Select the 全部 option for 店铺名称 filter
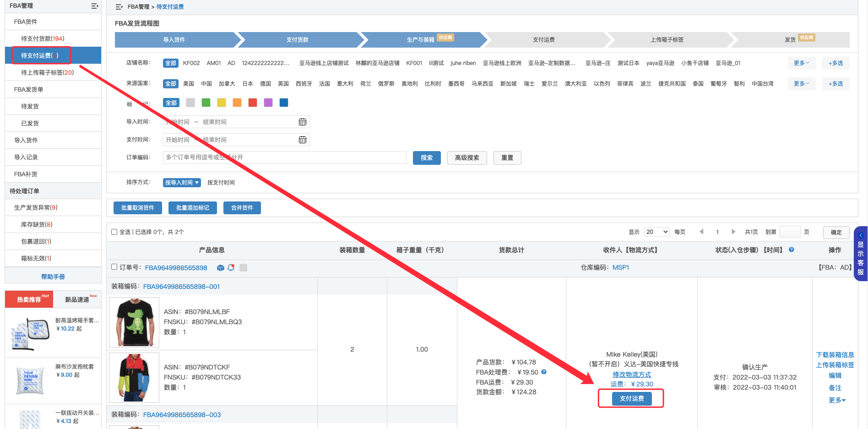This screenshot has height=429, width=868. click(x=170, y=63)
